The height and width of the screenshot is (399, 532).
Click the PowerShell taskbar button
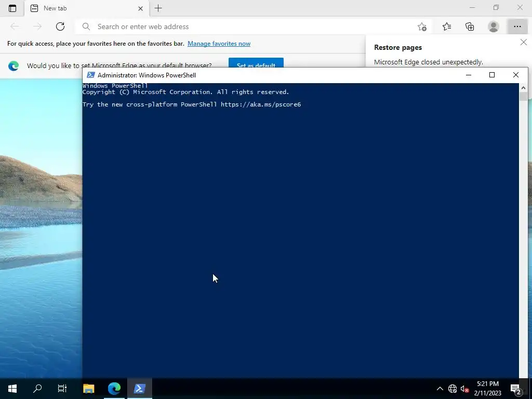139,388
